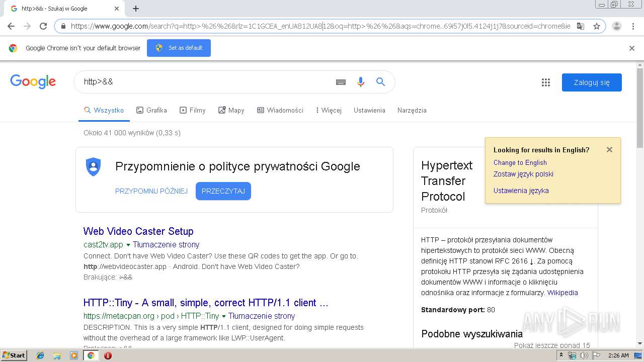Open Narzędzia search tools
Viewport: 644px width, 362px height.
pyautogui.click(x=412, y=110)
